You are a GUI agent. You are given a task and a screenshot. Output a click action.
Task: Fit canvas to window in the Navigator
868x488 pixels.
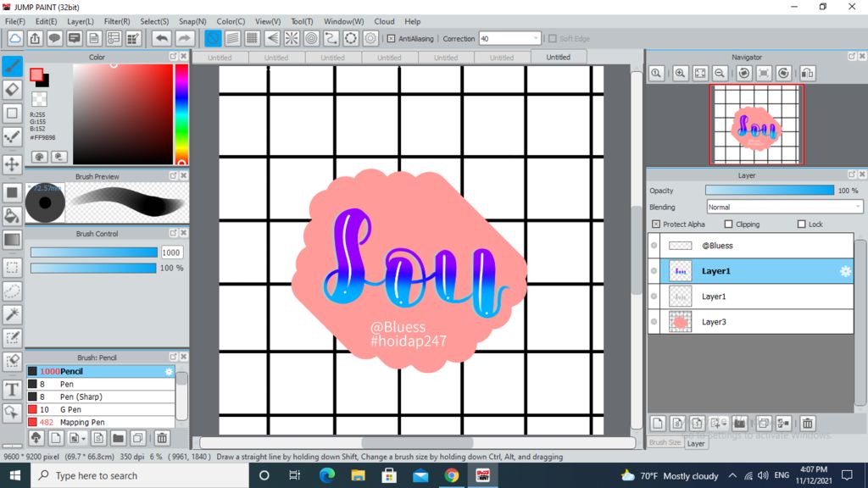point(700,73)
